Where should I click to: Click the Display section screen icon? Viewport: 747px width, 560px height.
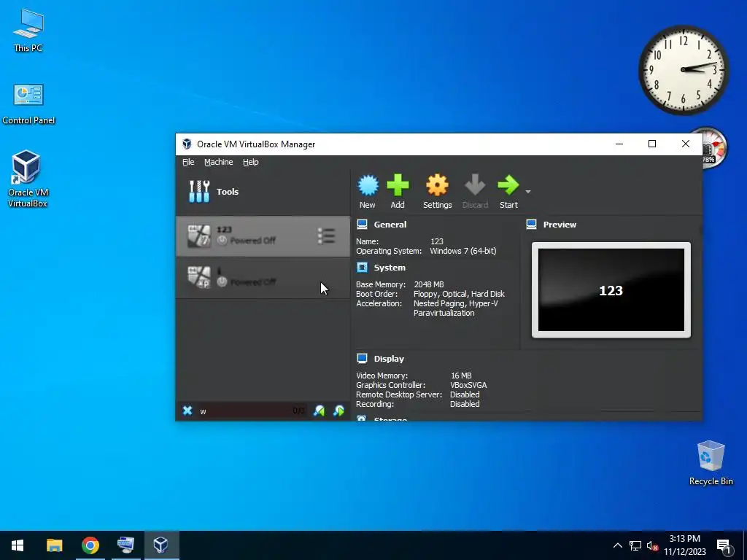[362, 358]
